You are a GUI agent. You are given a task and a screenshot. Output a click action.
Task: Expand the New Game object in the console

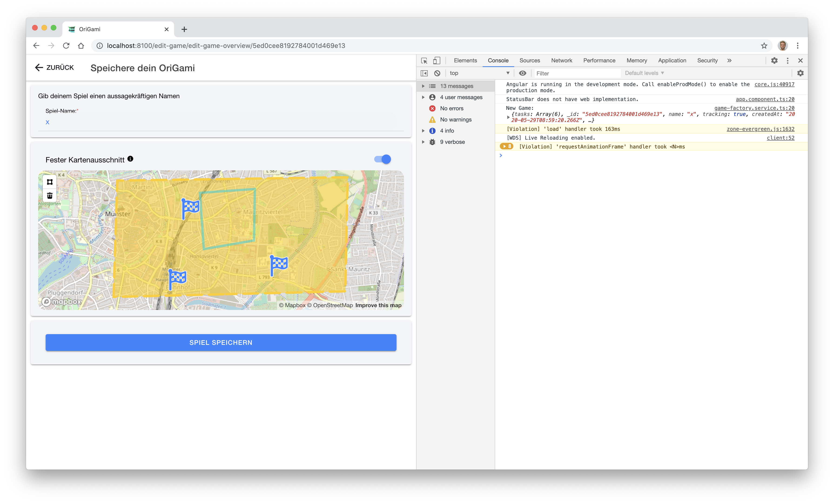[508, 117]
